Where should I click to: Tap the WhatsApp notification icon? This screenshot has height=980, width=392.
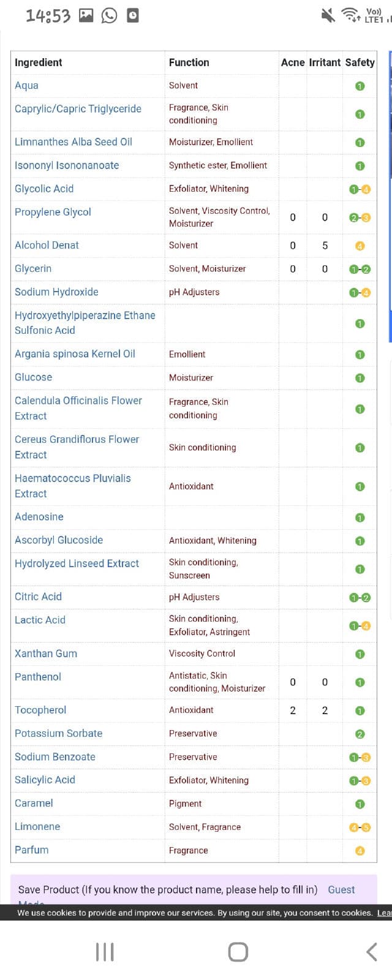(x=109, y=15)
